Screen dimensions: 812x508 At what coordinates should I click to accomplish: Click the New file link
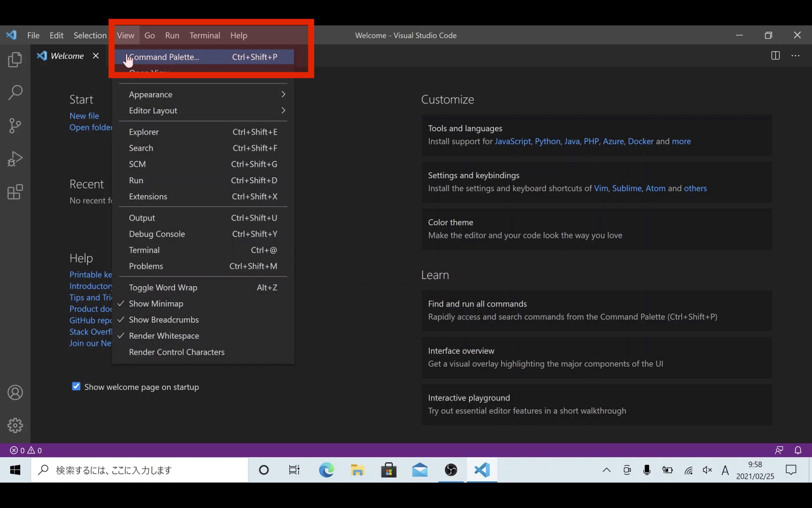(84, 116)
